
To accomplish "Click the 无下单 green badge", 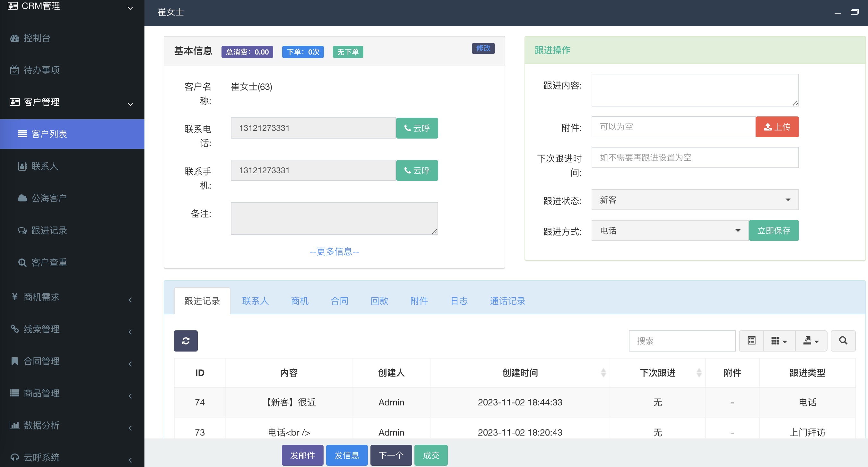I will [x=348, y=52].
